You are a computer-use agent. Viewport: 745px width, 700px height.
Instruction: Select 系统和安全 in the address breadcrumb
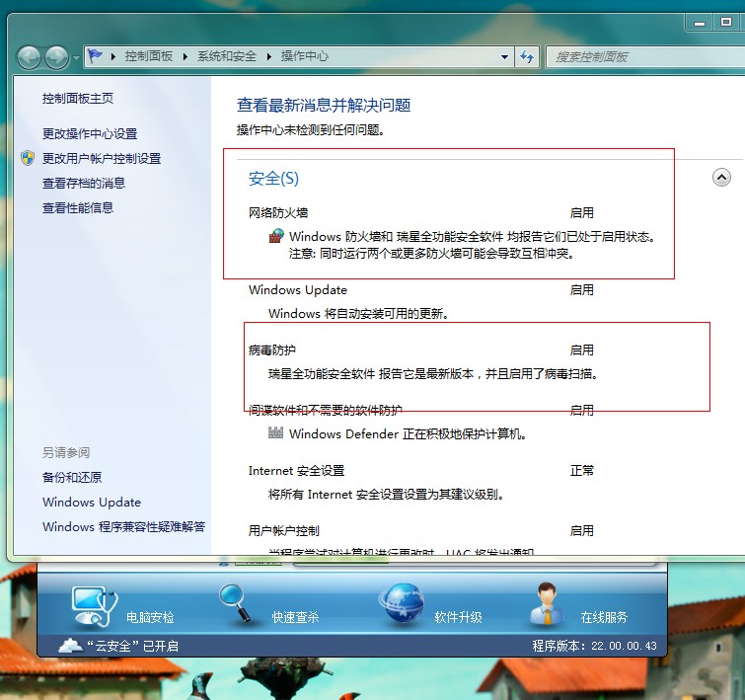pos(227,56)
